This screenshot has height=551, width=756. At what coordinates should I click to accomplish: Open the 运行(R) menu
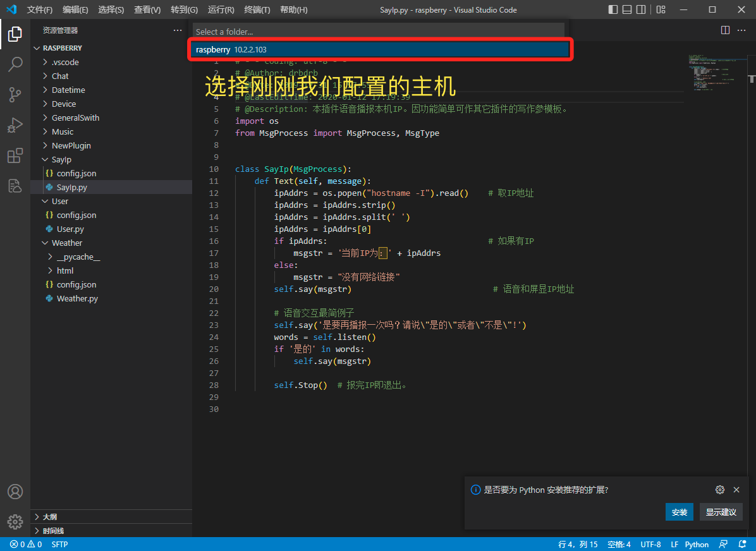coord(221,9)
